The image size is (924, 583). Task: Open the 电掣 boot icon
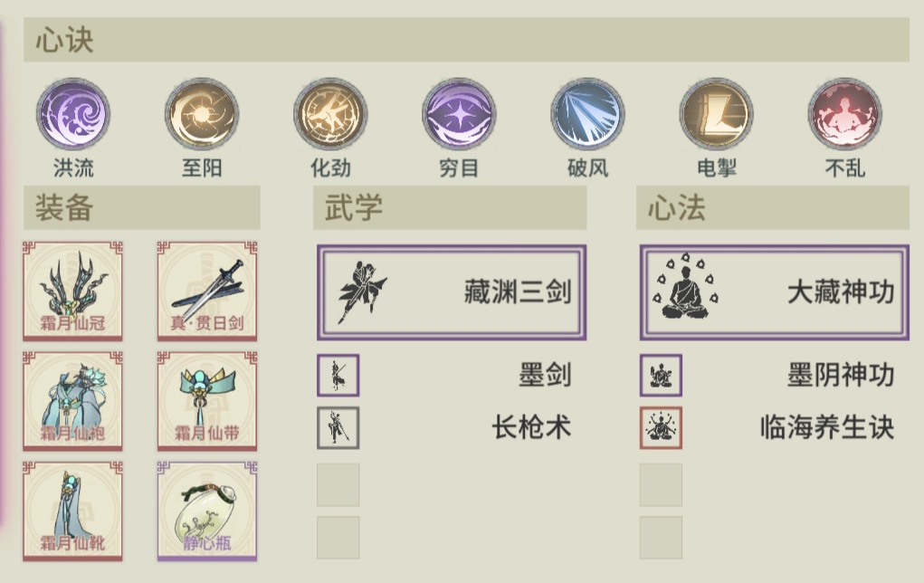click(717, 114)
